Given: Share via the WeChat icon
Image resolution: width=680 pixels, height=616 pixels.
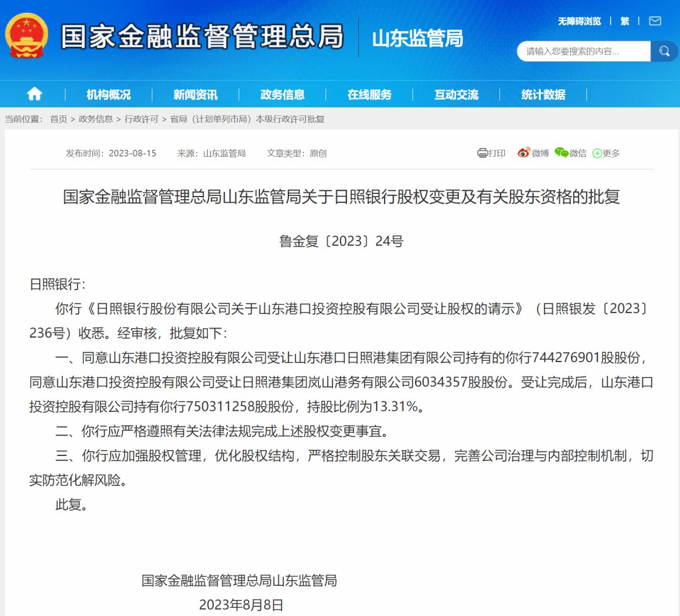Looking at the screenshot, I should point(561,152).
